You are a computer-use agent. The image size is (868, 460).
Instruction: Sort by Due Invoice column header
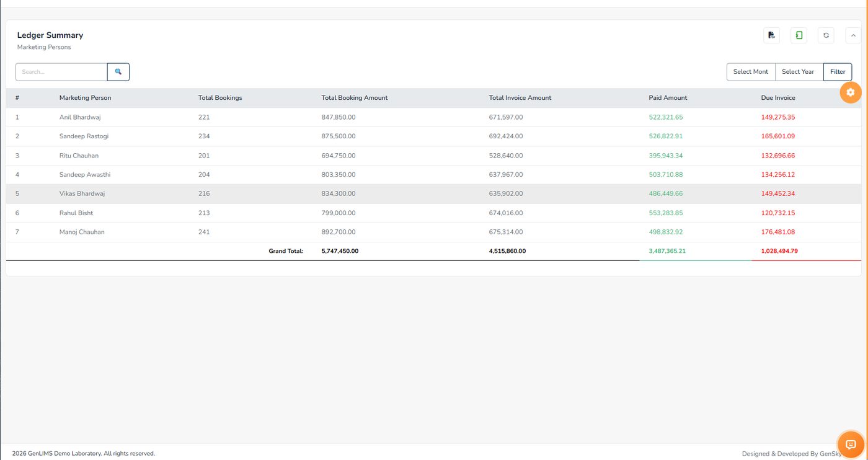(778, 98)
